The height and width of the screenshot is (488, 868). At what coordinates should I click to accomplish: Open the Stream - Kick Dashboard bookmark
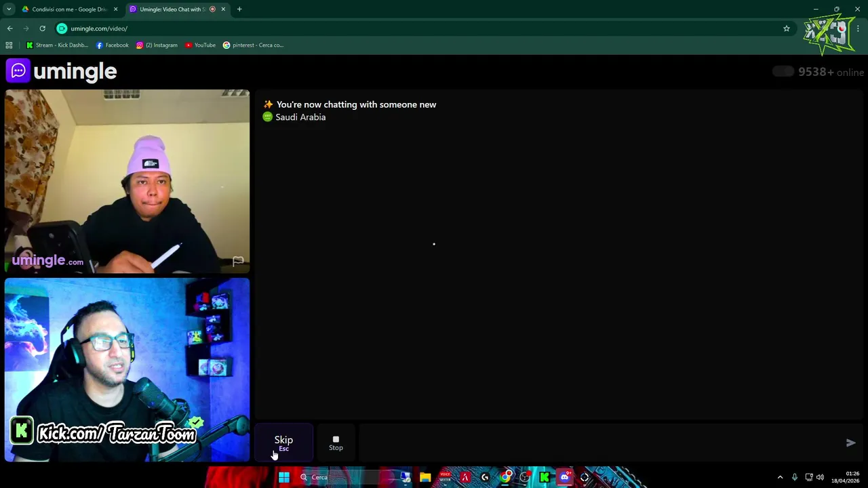pos(57,45)
